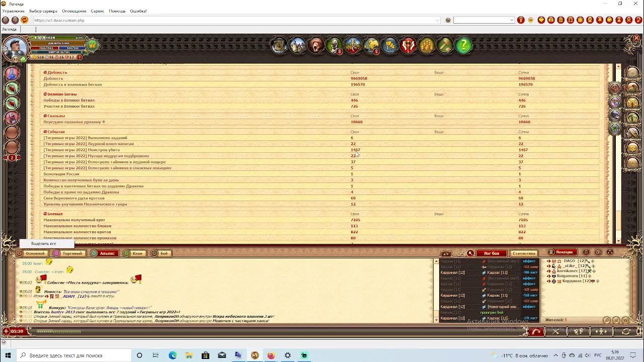This screenshot has height=362, width=644.
Task: Click player name 'korsikanec' in list
Action: [568, 271]
